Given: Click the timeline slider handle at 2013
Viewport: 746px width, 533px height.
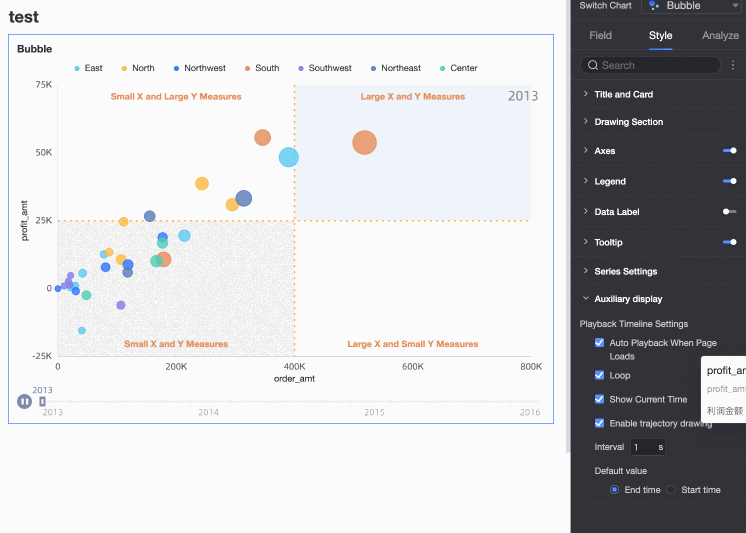Looking at the screenshot, I should (42, 402).
